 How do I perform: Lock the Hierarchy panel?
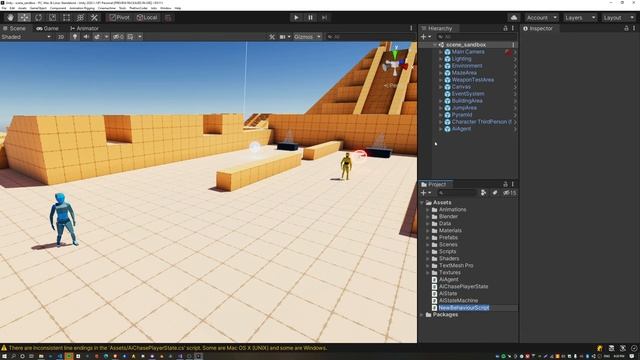(505, 28)
